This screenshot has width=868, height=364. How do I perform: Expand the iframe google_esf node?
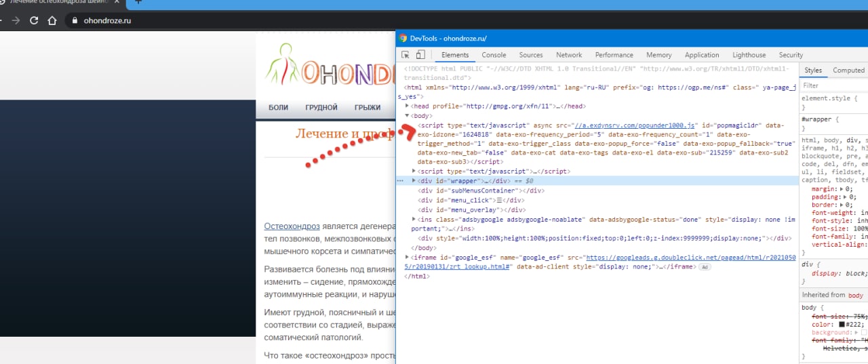pyautogui.click(x=407, y=258)
